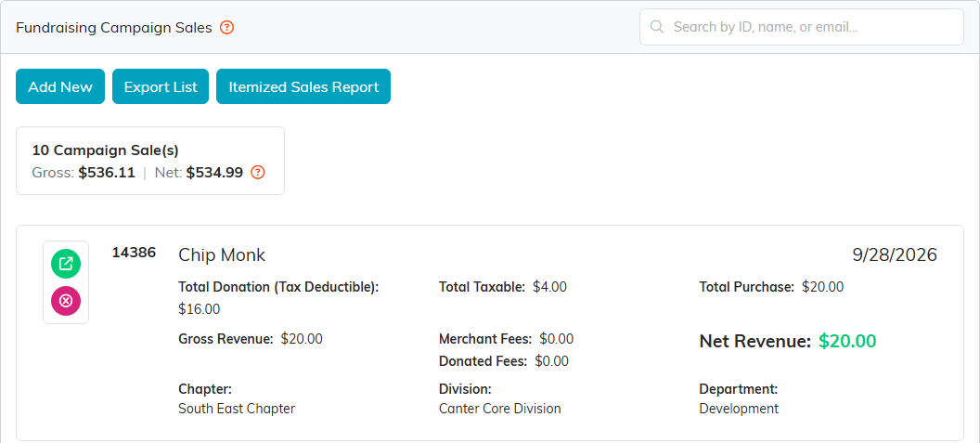Image resolution: width=980 pixels, height=443 pixels.
Task: Delete sale 14386 with the pink X icon
Action: (66, 301)
